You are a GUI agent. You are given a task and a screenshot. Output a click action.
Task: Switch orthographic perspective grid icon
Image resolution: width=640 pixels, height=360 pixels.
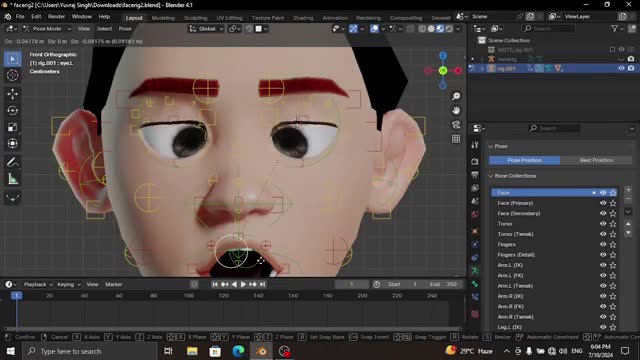pos(456,139)
